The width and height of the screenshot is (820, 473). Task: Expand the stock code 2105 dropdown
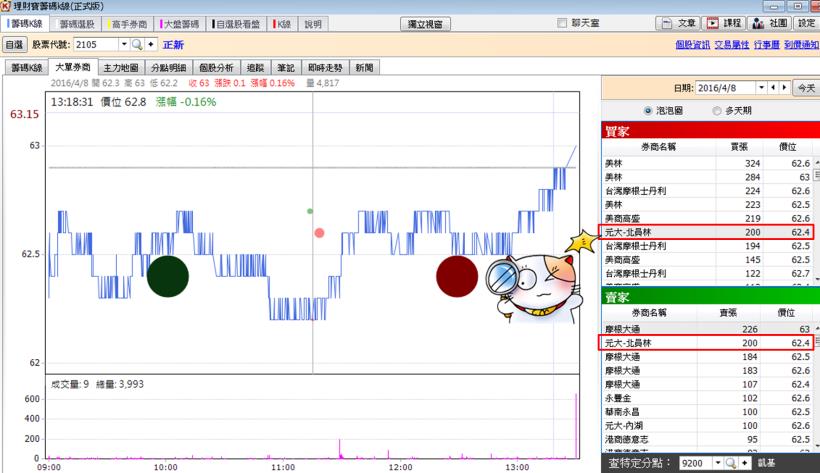click(124, 45)
